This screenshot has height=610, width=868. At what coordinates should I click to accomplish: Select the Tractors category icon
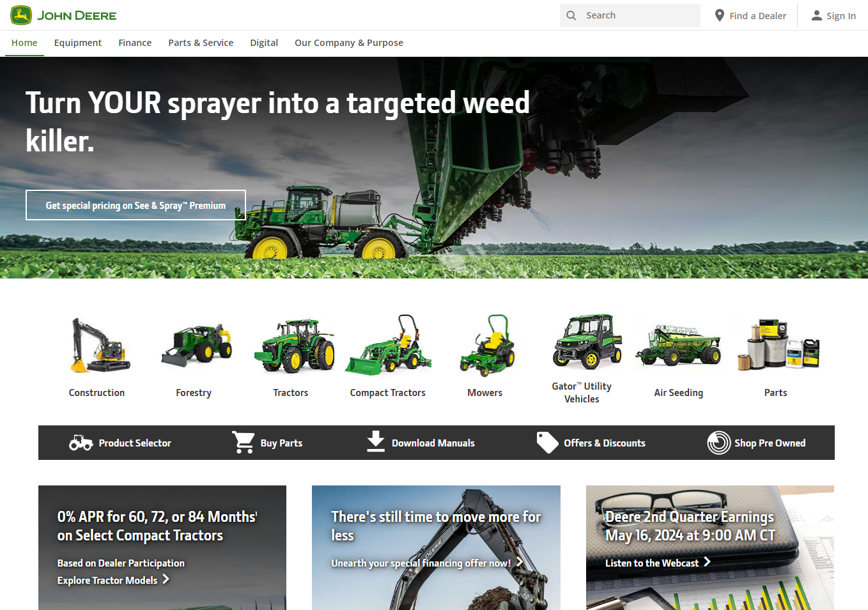click(291, 345)
